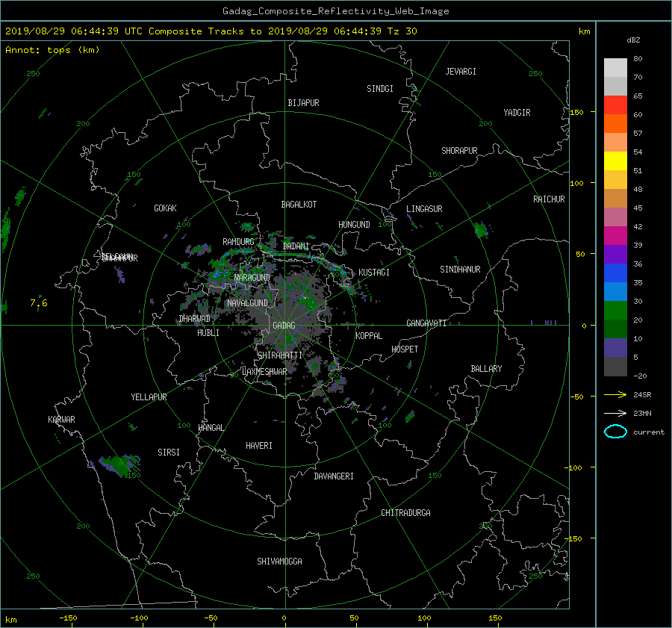
Task: Click the CHITRADURGA city label
Action: tap(405, 513)
